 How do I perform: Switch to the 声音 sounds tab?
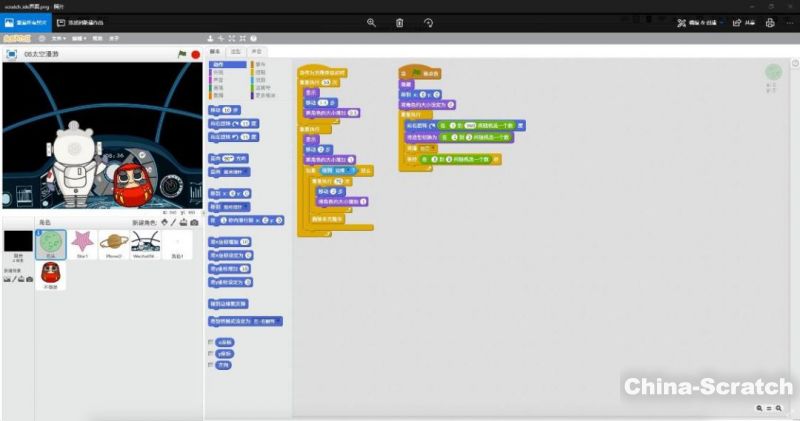click(256, 52)
